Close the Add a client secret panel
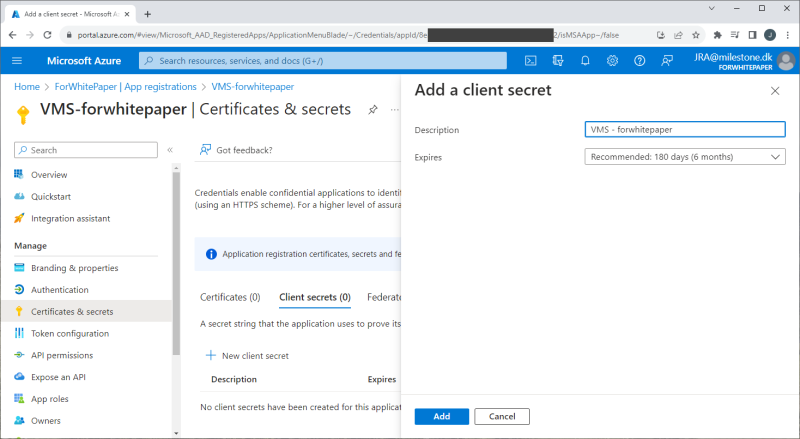 point(775,91)
